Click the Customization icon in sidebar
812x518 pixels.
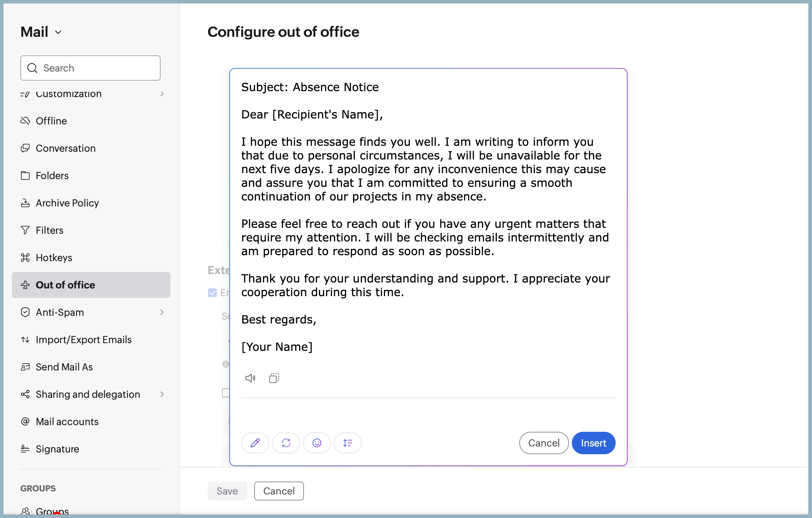pyautogui.click(x=25, y=94)
